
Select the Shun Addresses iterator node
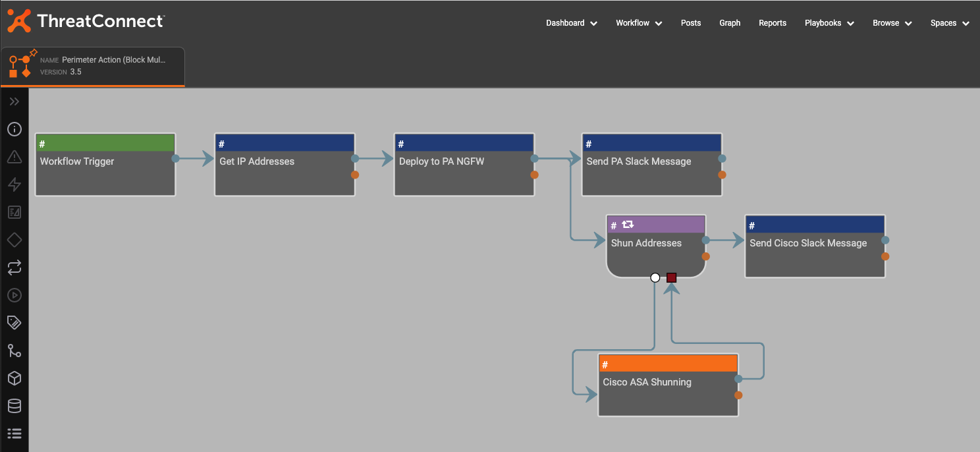[x=656, y=246]
